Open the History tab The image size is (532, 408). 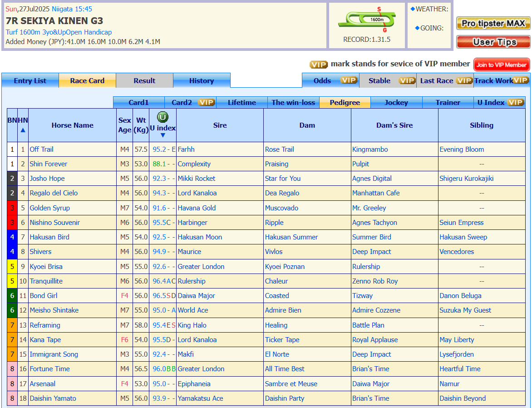pos(202,80)
